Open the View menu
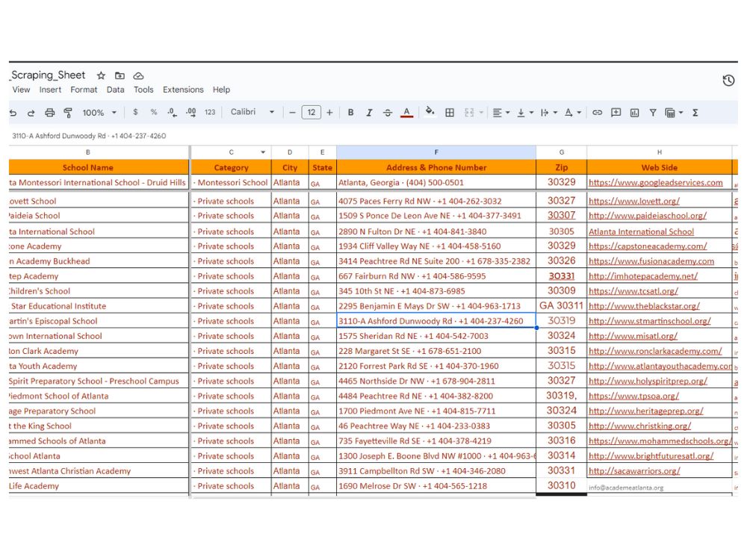The width and height of the screenshot is (747, 560). click(x=21, y=90)
